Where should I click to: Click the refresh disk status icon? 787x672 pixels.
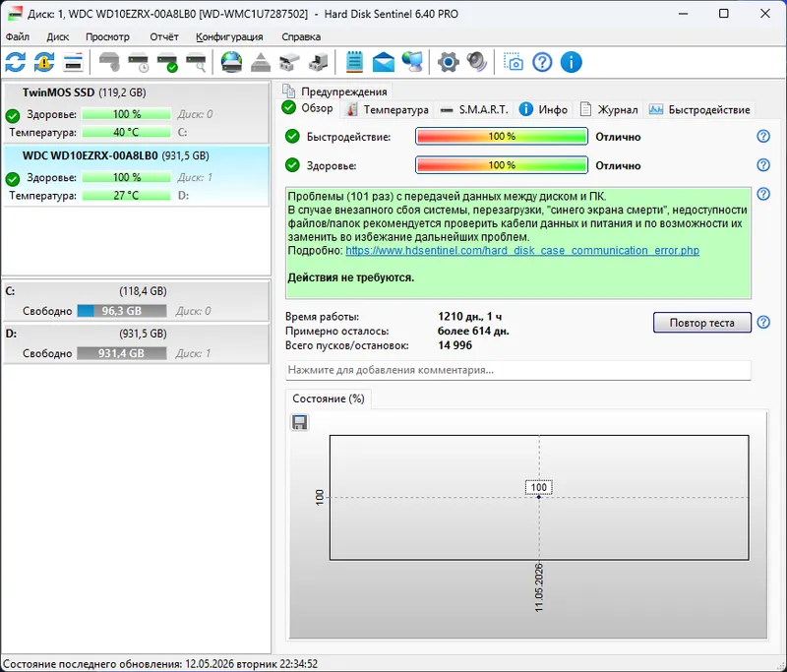[x=16, y=62]
